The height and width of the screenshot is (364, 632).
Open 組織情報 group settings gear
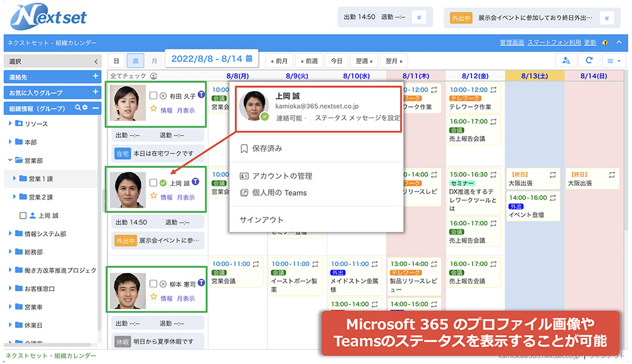(85, 108)
